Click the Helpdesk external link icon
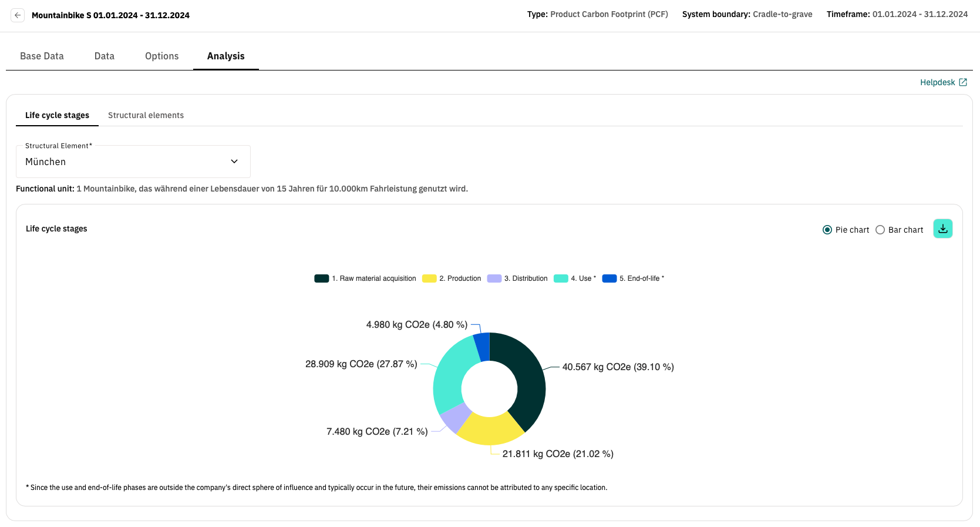Screen dimensions: 980x527 coord(963,82)
